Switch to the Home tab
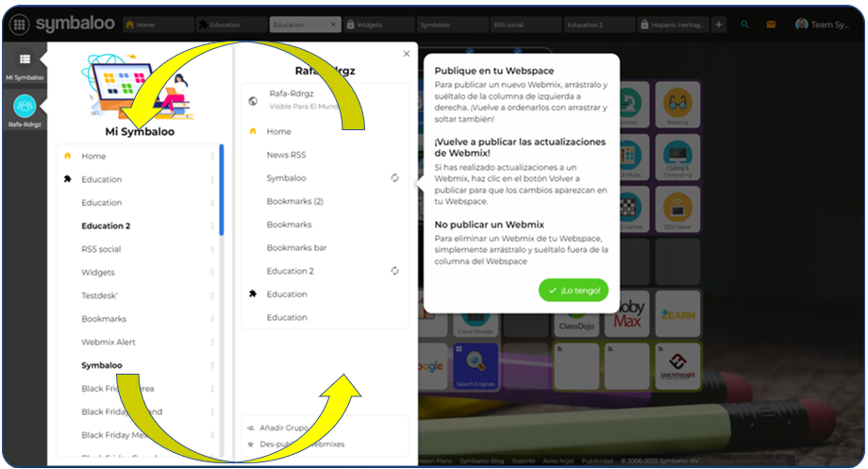Screen dimensions: 868x469 (x=159, y=25)
